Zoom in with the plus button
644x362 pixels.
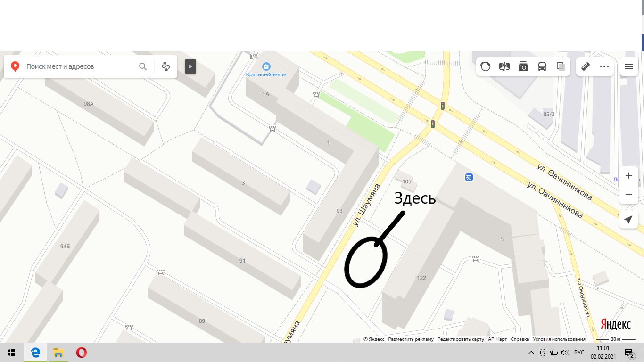click(x=628, y=176)
